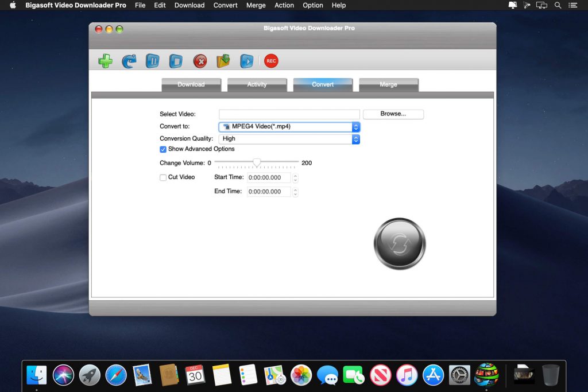Image resolution: width=588 pixels, height=392 pixels.
Task: Pause downloads using the pause toolbar icon
Action: pyautogui.click(x=152, y=60)
